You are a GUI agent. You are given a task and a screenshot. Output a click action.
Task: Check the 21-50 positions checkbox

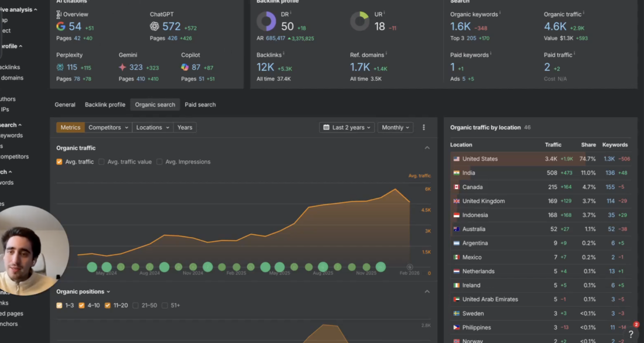(136, 306)
